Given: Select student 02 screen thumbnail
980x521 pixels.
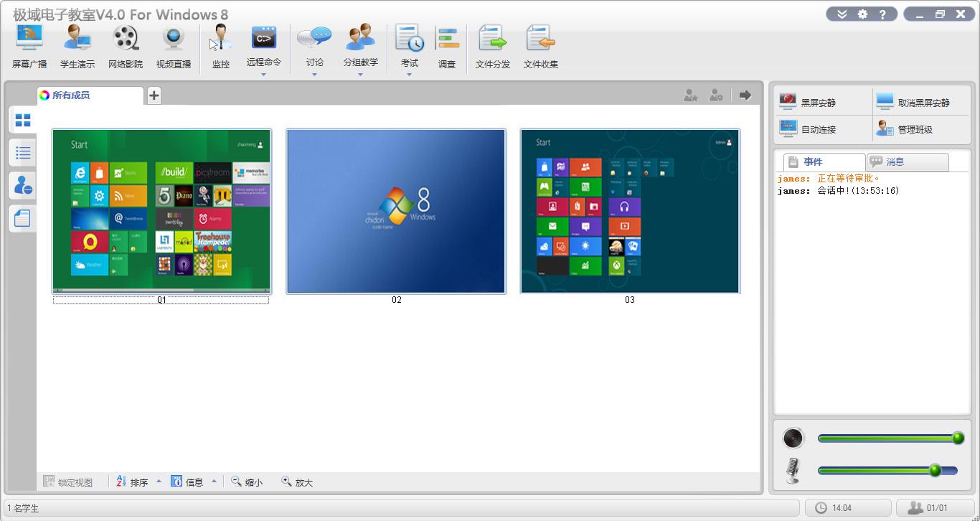Looking at the screenshot, I should pyautogui.click(x=396, y=211).
